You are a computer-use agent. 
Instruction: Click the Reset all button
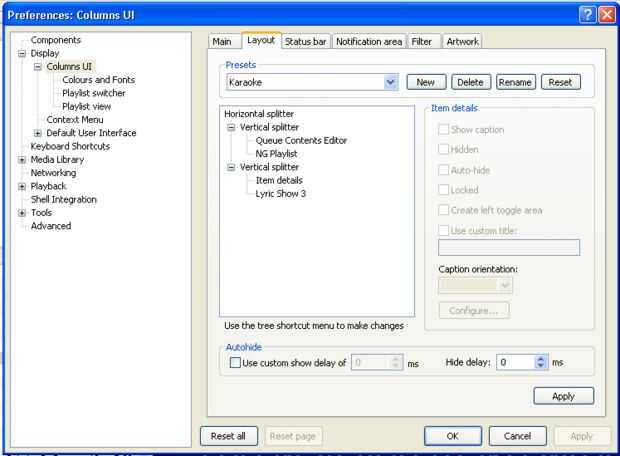point(229,436)
